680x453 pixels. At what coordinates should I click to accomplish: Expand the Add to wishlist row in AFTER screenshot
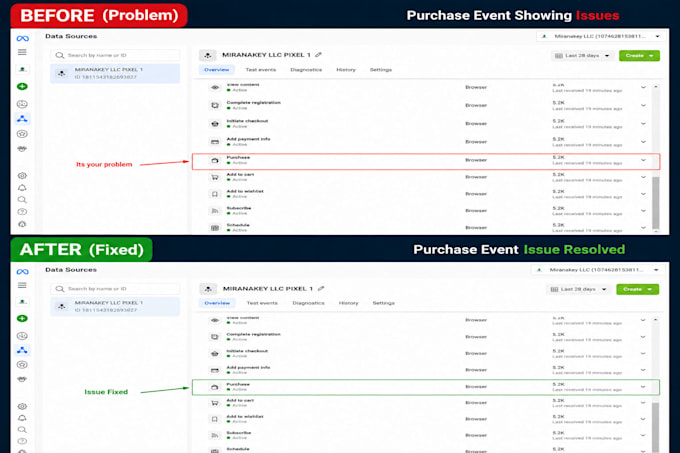(x=643, y=419)
